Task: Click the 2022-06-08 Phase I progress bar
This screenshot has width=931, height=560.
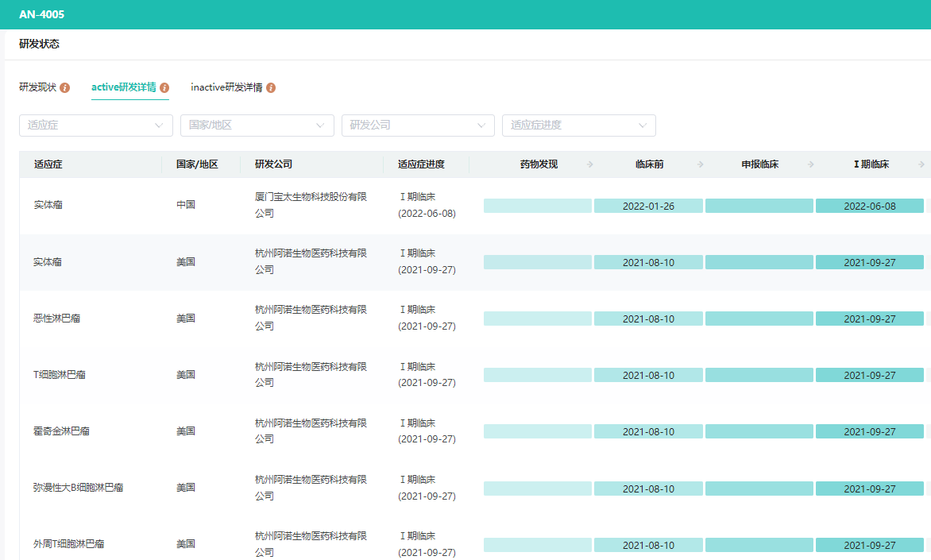Action: [x=869, y=207]
